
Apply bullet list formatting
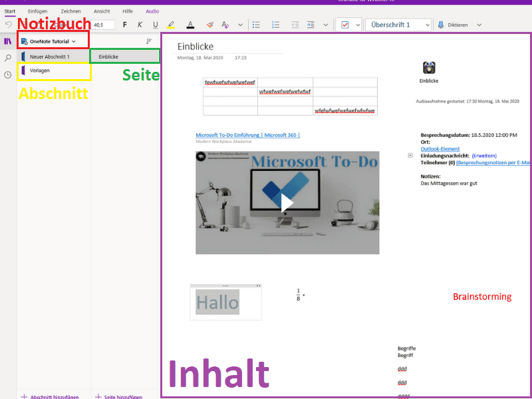[256, 25]
